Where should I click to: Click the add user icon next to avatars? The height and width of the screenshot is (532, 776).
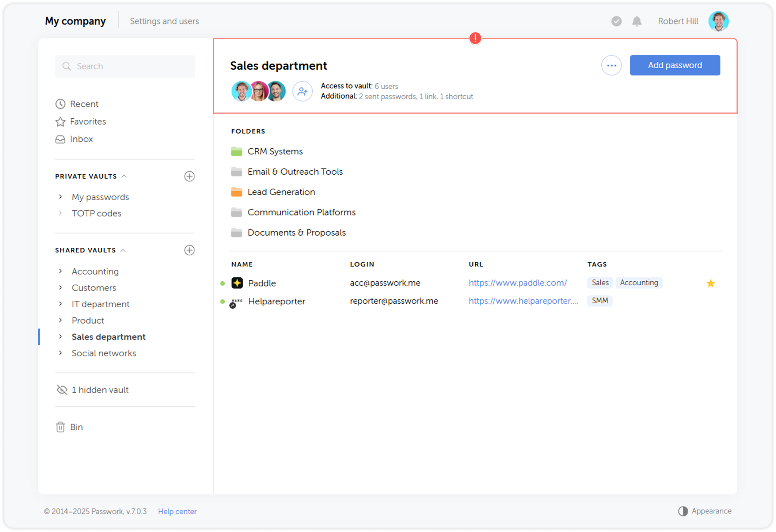302,91
